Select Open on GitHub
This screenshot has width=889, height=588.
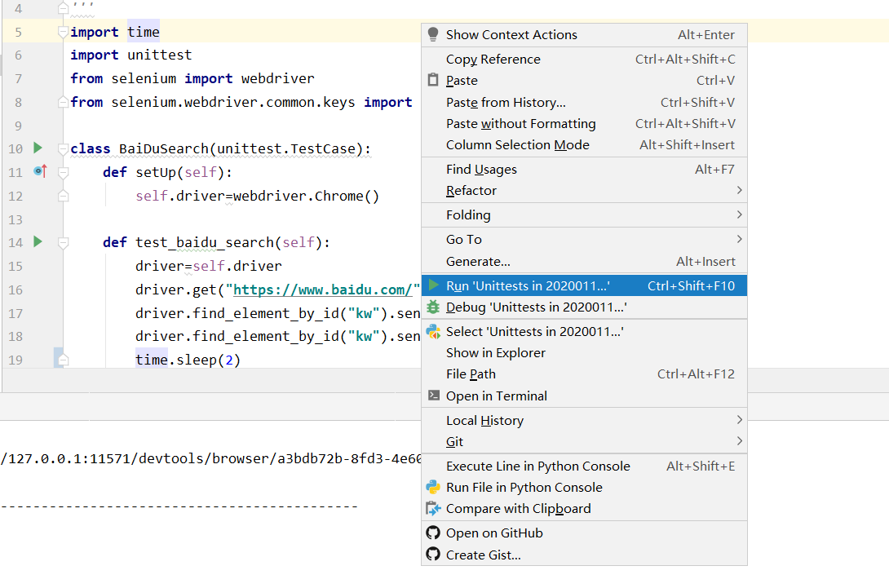click(x=584, y=533)
